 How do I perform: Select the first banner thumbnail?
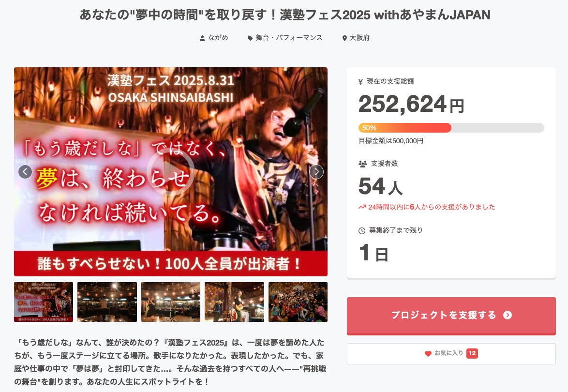[44, 302]
